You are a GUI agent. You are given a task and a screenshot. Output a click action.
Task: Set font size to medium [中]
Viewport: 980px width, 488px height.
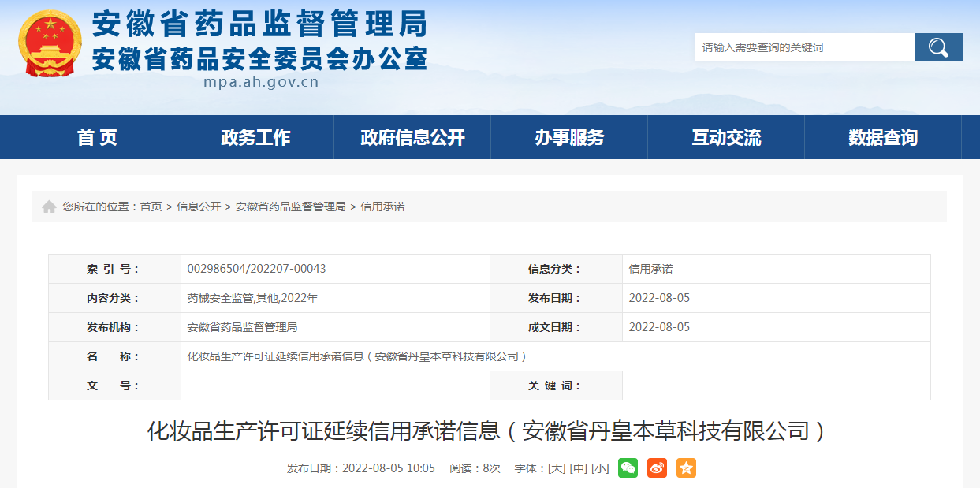coord(578,468)
